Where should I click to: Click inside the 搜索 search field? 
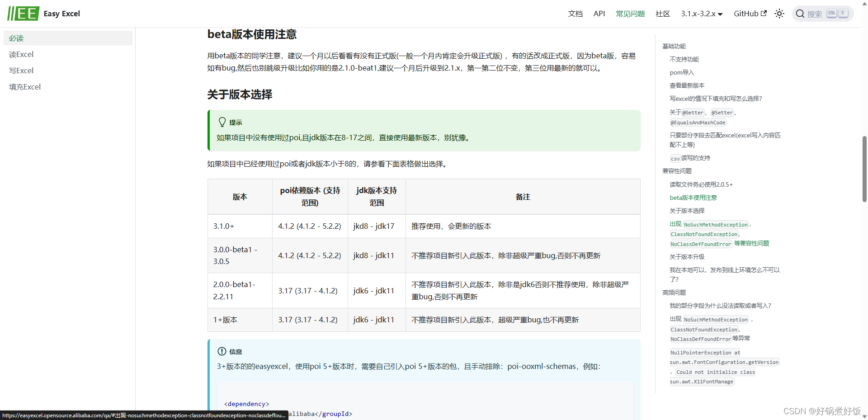click(814, 14)
